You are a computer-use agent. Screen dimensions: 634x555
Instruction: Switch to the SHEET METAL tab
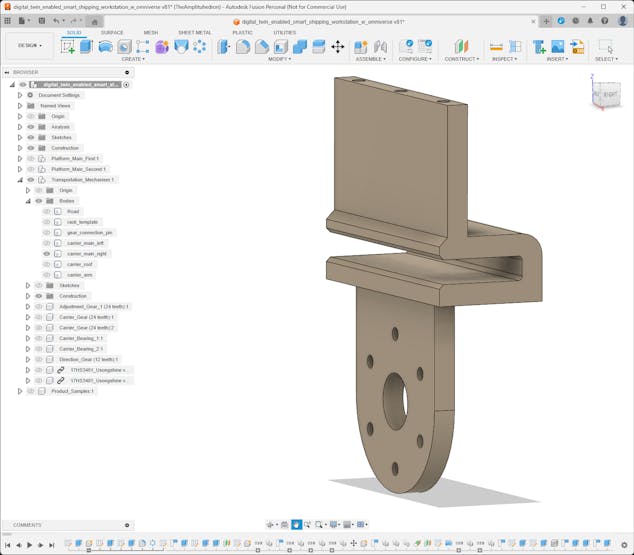[x=194, y=32]
